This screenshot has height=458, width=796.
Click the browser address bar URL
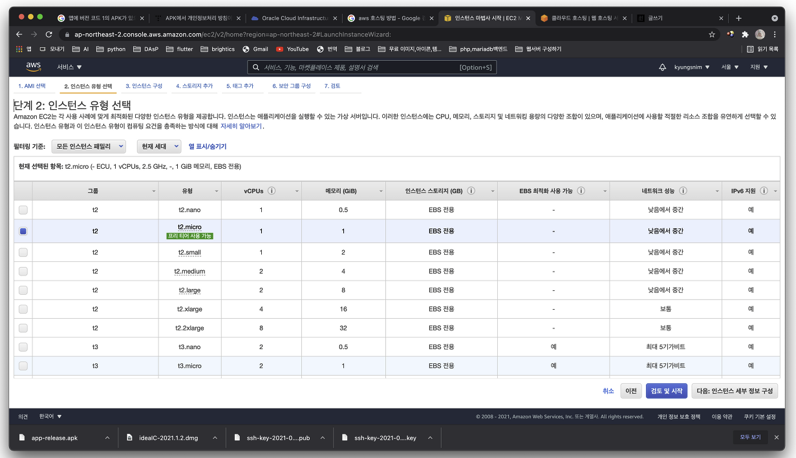(x=233, y=35)
